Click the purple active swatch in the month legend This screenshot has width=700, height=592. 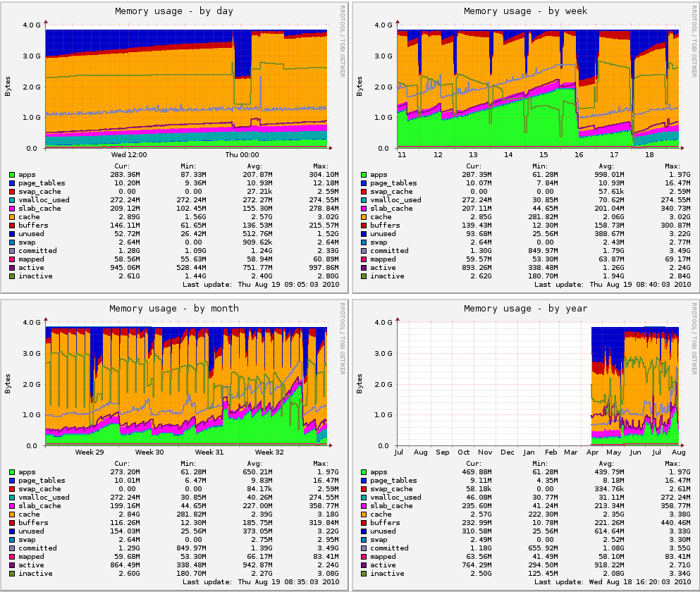coord(12,565)
